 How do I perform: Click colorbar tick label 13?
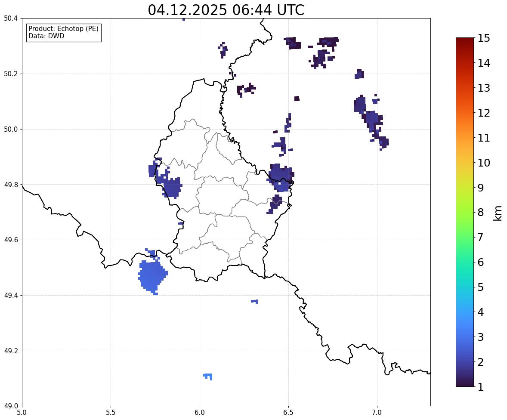pos(484,88)
